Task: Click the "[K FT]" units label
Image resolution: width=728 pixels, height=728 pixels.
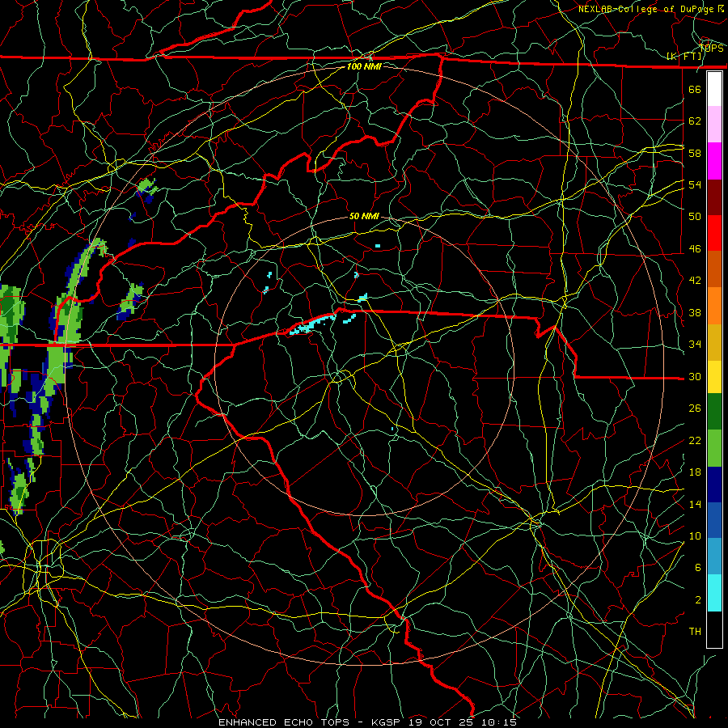Action: tap(684, 57)
